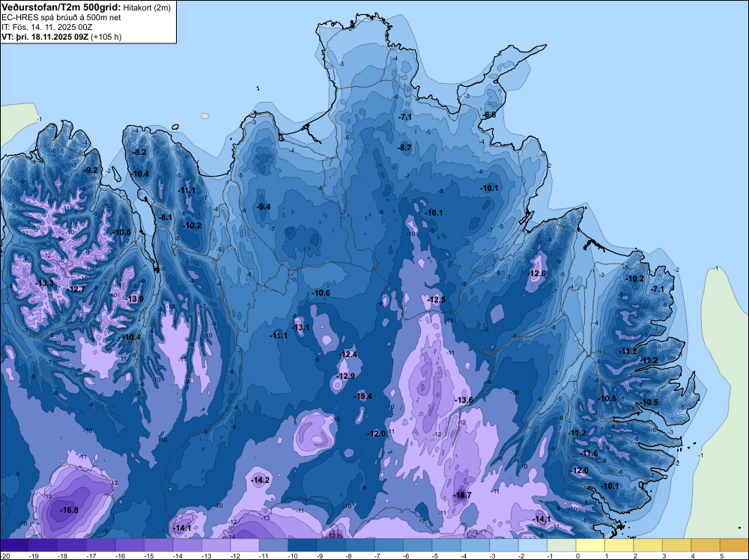Click the -14 label on the color scale
Screen dimensions: 749x560
pyautogui.click(x=178, y=556)
